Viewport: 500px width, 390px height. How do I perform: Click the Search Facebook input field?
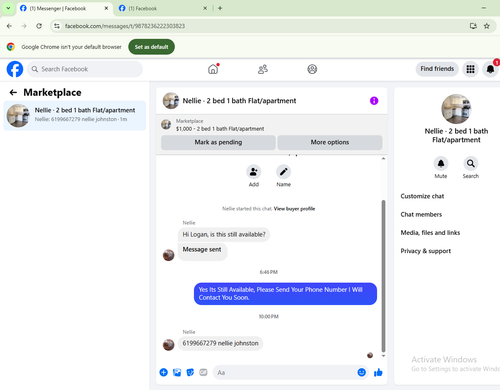[85, 69]
